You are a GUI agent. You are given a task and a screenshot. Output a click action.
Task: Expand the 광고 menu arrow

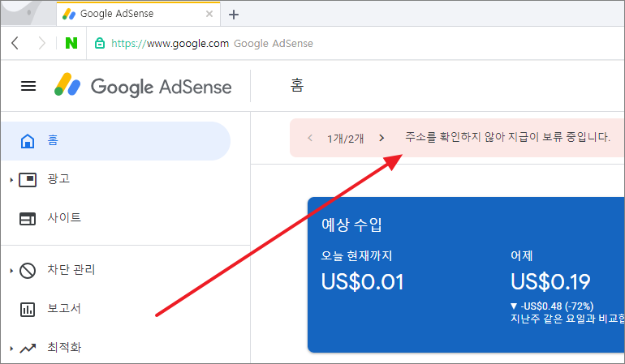coord(11,180)
